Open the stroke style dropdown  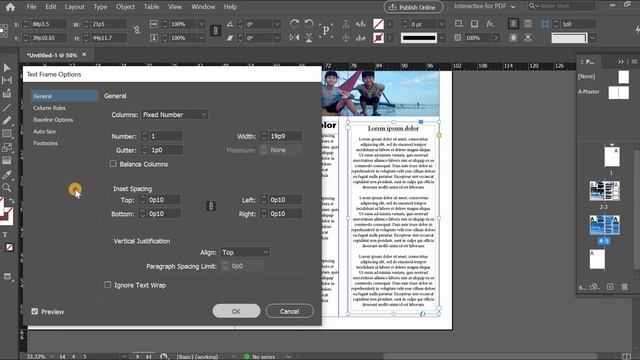pos(441,38)
